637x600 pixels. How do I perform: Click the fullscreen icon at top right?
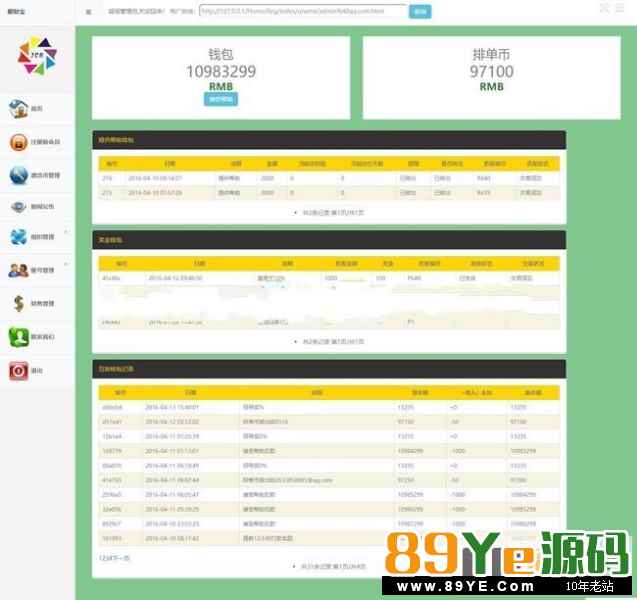[x=604, y=8]
